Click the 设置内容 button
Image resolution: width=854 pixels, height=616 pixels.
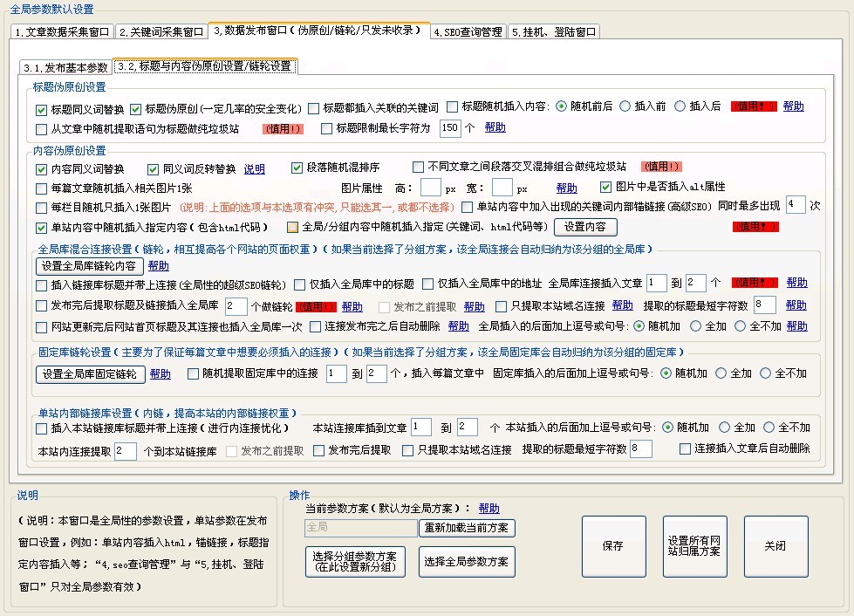(x=585, y=227)
